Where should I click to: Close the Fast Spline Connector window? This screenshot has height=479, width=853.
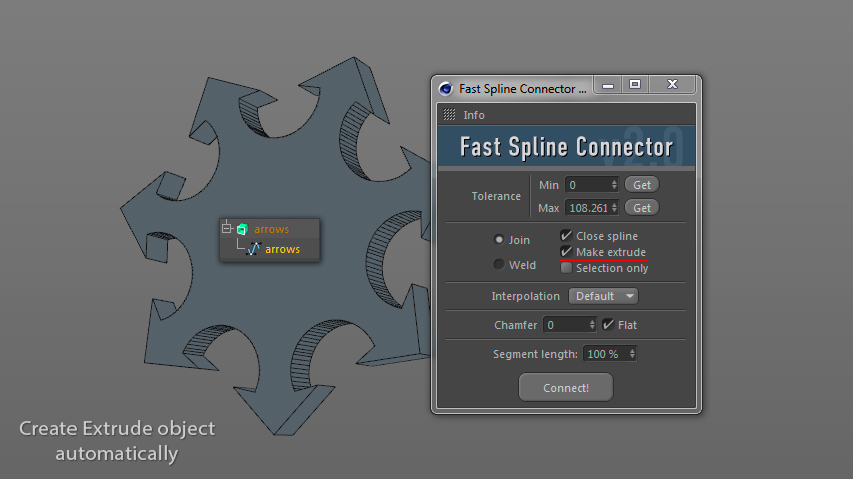point(672,84)
